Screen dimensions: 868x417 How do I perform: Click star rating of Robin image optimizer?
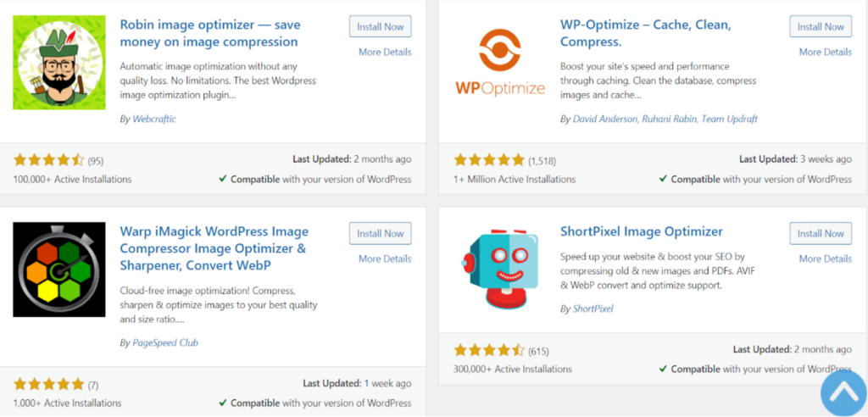click(x=48, y=160)
